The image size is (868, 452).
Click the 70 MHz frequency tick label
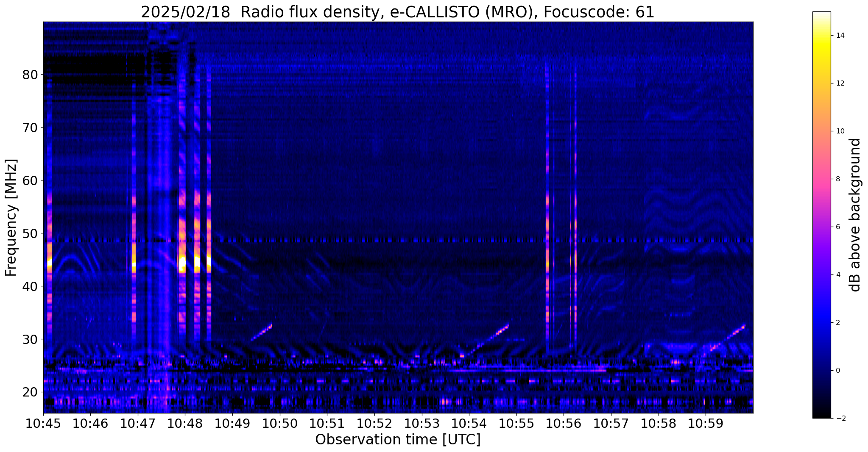click(30, 128)
